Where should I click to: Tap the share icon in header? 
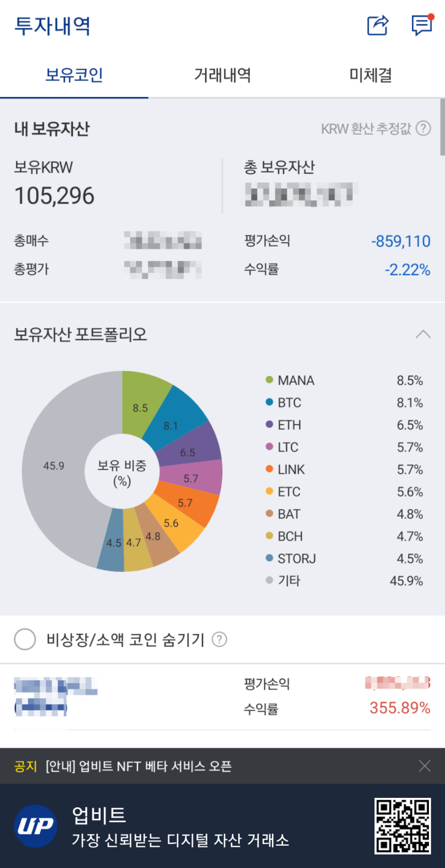pos(378,26)
